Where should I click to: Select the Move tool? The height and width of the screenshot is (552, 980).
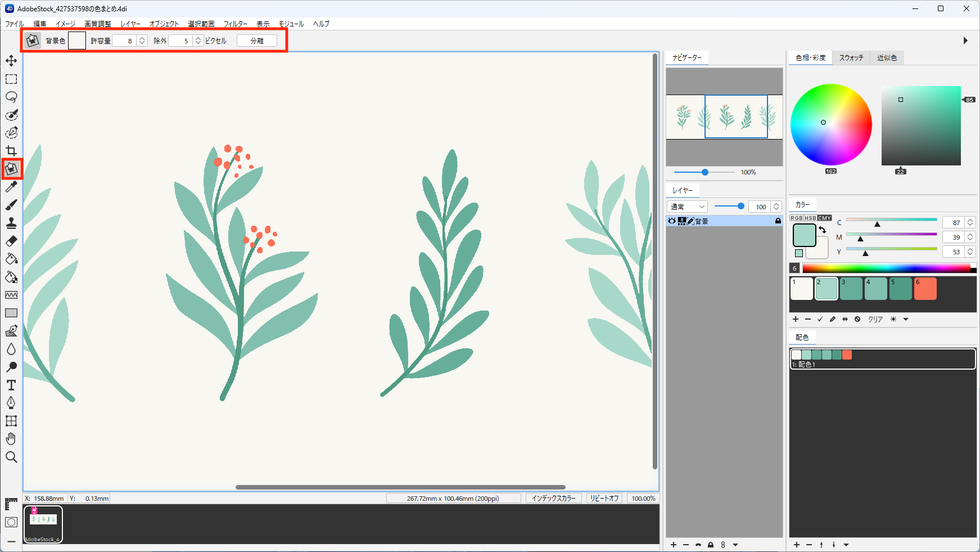(11, 61)
